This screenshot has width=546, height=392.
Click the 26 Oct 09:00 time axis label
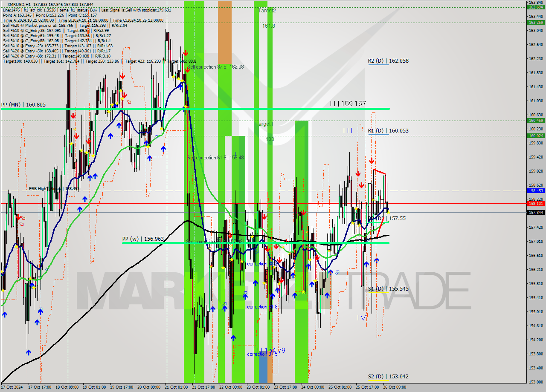(x=394, y=387)
